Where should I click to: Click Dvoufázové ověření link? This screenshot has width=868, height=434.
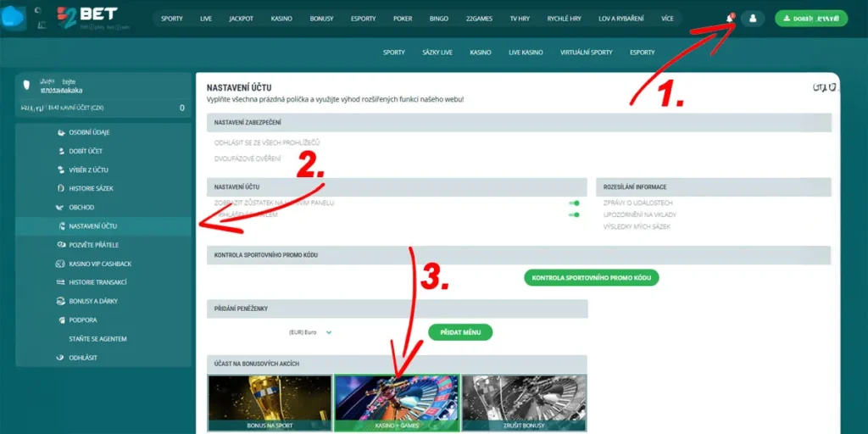coord(247,159)
